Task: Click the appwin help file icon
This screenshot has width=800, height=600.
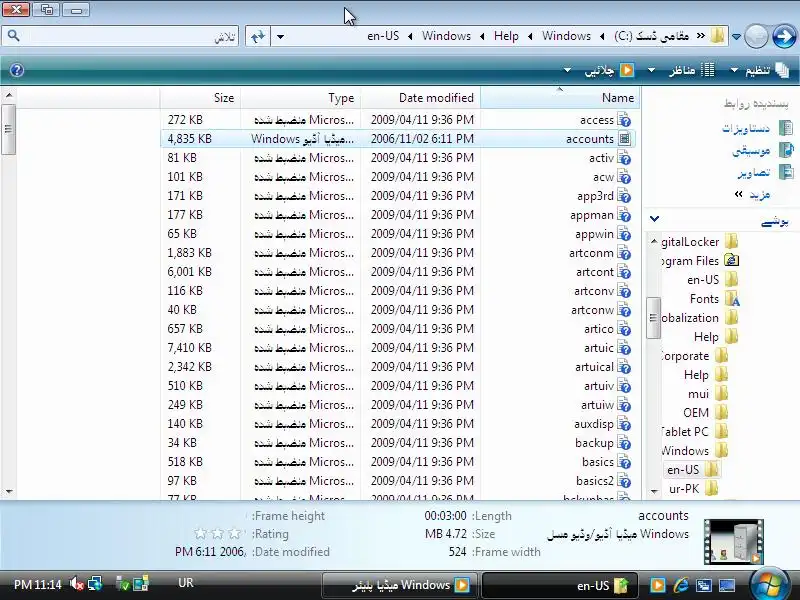Action: [x=624, y=234]
